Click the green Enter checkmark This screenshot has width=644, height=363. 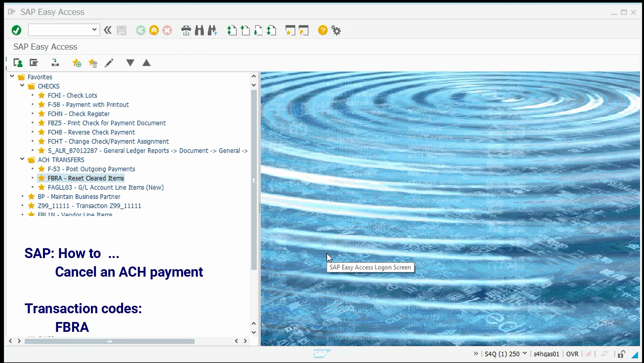tap(16, 30)
